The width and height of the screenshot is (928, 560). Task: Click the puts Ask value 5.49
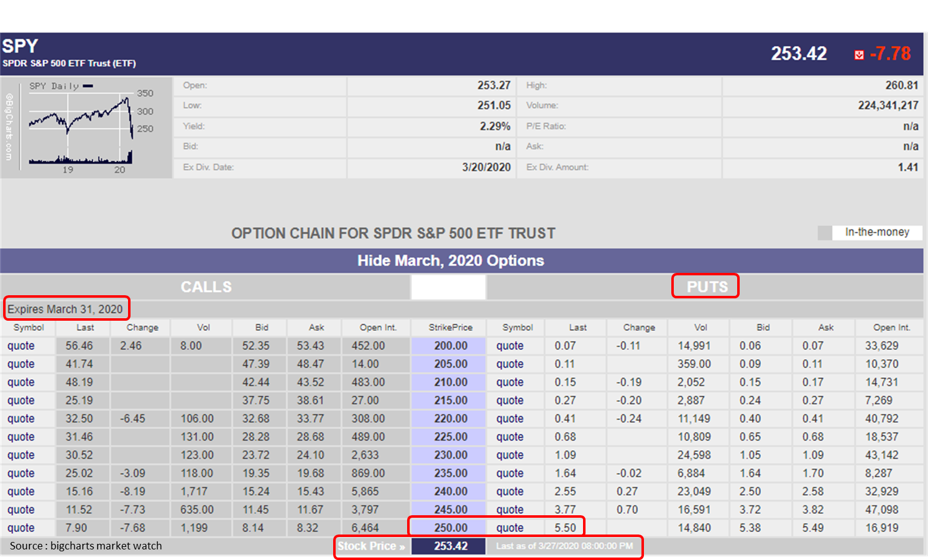[813, 528]
